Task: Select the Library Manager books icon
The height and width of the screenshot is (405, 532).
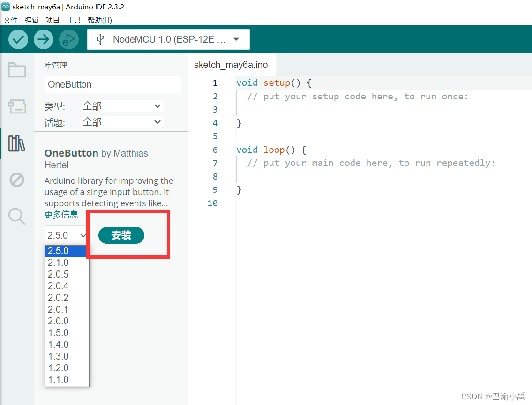Action: pos(16,143)
